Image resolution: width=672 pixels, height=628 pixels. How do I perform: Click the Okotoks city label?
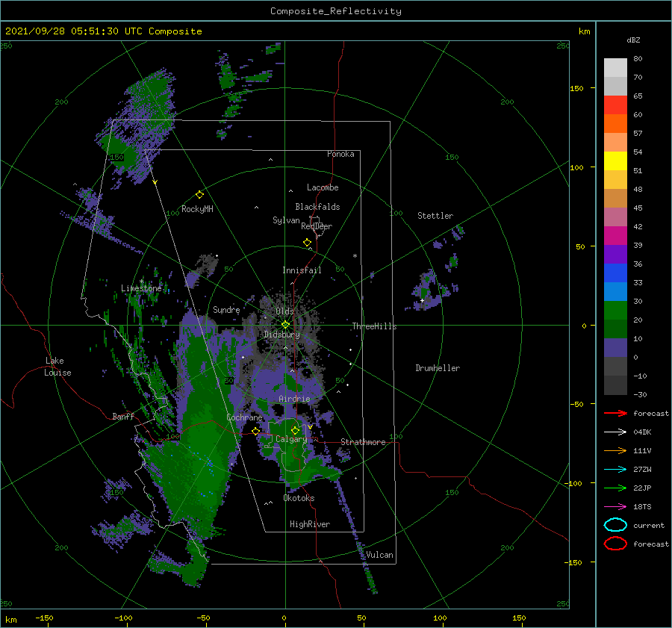pyautogui.click(x=299, y=498)
